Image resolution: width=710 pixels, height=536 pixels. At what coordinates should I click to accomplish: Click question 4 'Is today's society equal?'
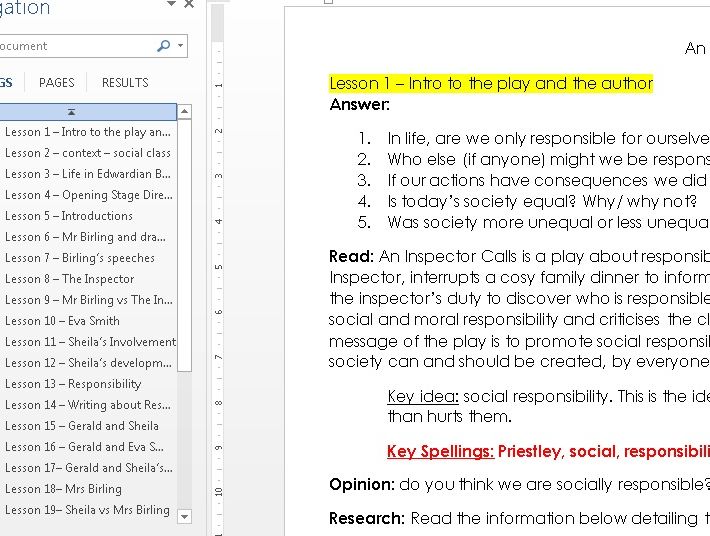542,201
